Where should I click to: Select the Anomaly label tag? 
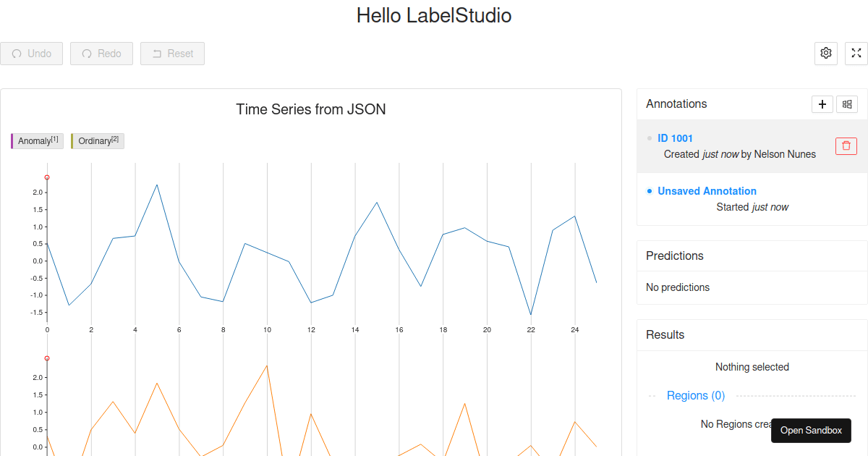click(37, 140)
